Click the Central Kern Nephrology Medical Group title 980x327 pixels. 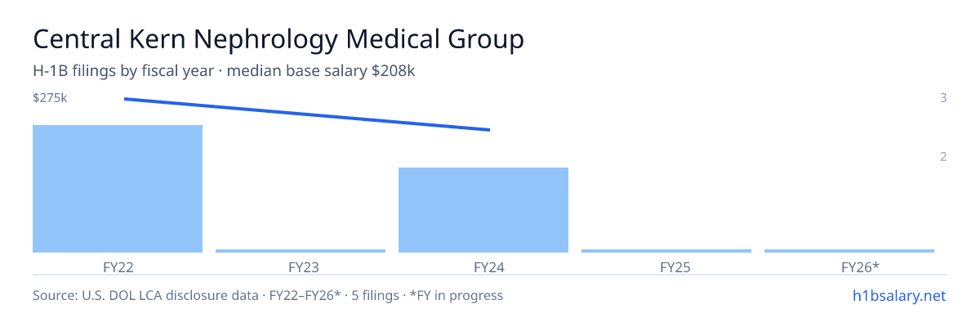click(x=278, y=39)
